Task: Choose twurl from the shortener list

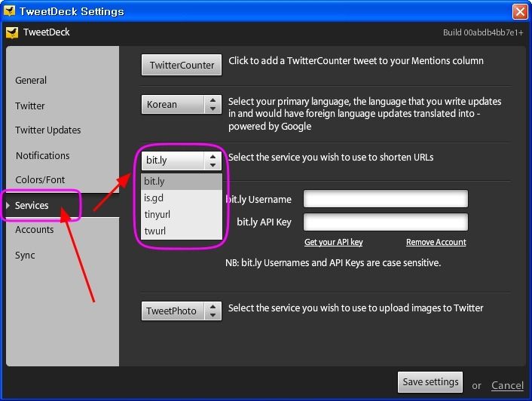Action: (182, 231)
